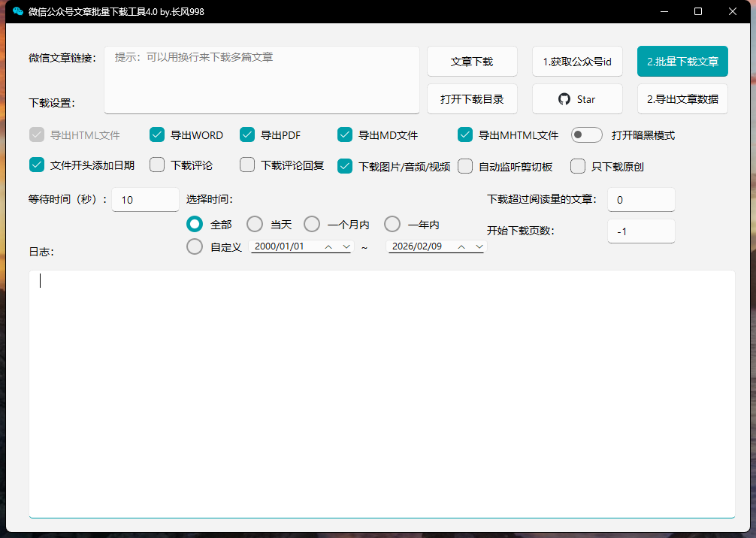Select the 自定义 time range option
The image size is (756, 538).
[195, 246]
